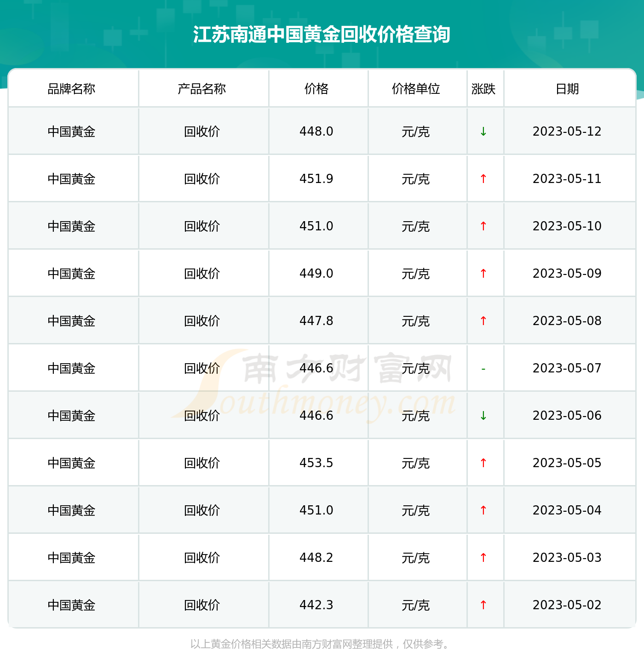Click 回收价 in the 2023-05-11 row
Image resolution: width=644 pixels, height=669 pixels.
202,179
